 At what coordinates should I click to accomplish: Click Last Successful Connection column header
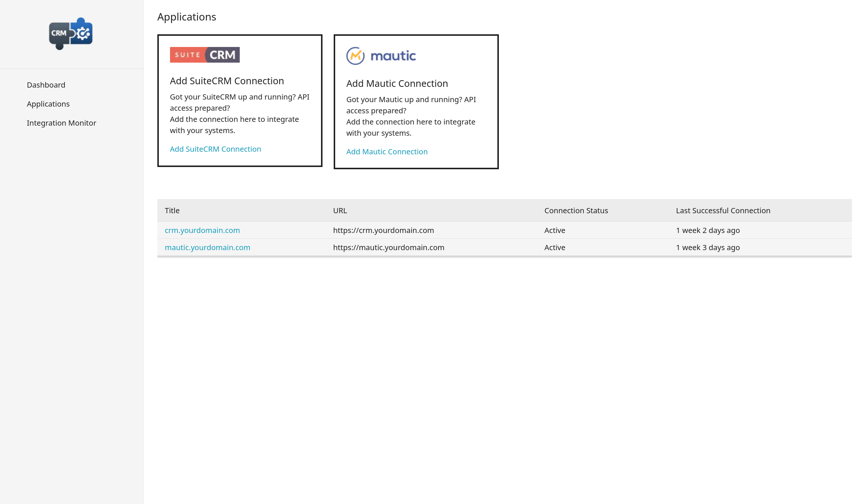click(x=723, y=211)
